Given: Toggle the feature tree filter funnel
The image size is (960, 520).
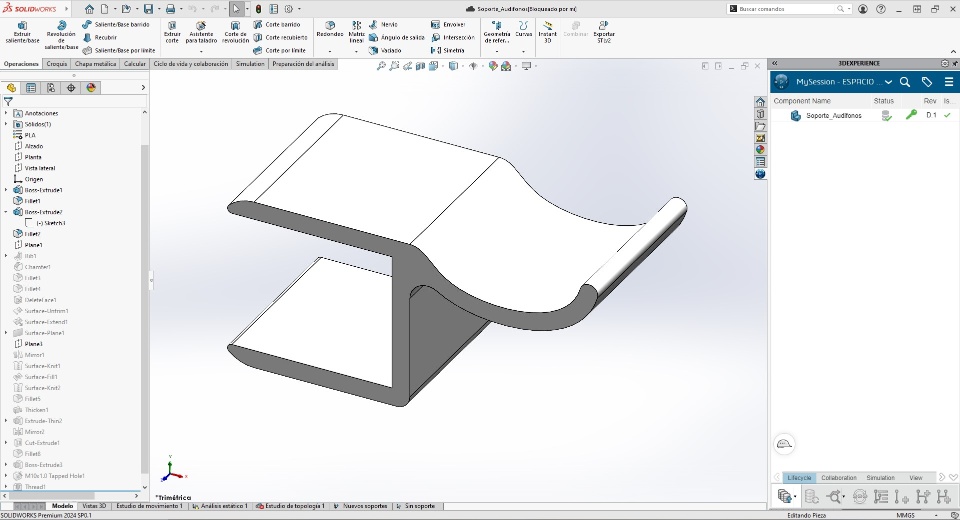Looking at the screenshot, I should tap(9, 101).
